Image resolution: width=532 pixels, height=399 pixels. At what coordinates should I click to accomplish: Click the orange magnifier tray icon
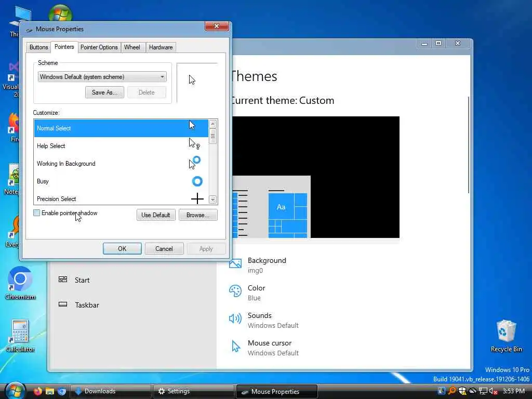point(452,391)
